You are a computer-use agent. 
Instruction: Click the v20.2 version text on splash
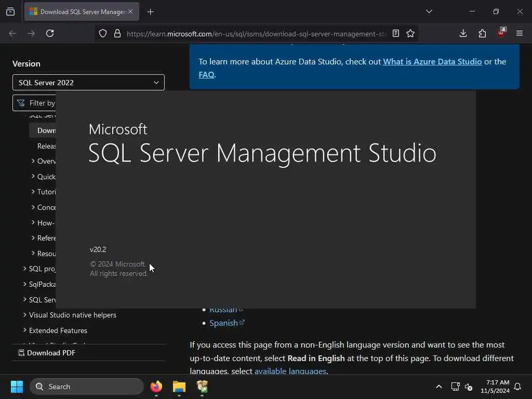(98, 249)
